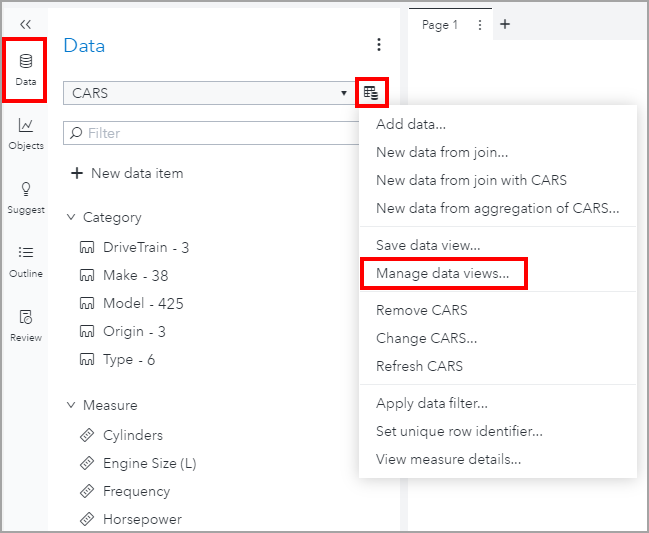649x533 pixels.
Task: Select the Page 1 tab
Action: (440, 25)
